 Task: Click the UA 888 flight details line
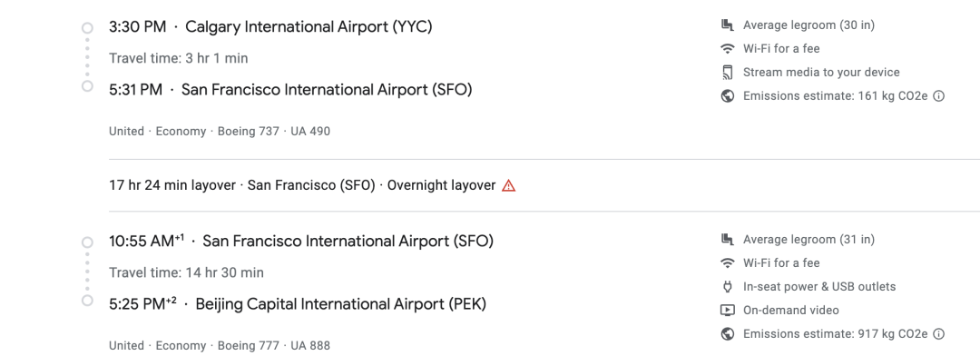(220, 345)
